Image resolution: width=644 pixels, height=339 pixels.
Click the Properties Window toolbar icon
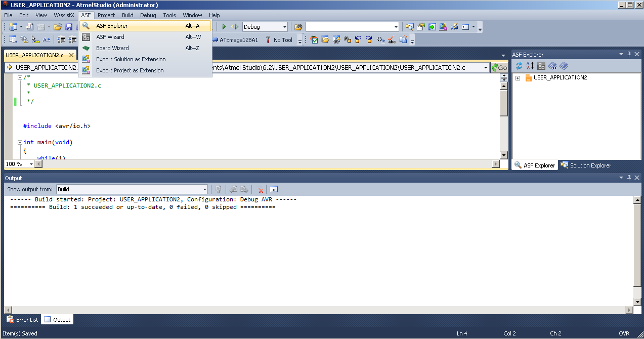click(x=421, y=27)
